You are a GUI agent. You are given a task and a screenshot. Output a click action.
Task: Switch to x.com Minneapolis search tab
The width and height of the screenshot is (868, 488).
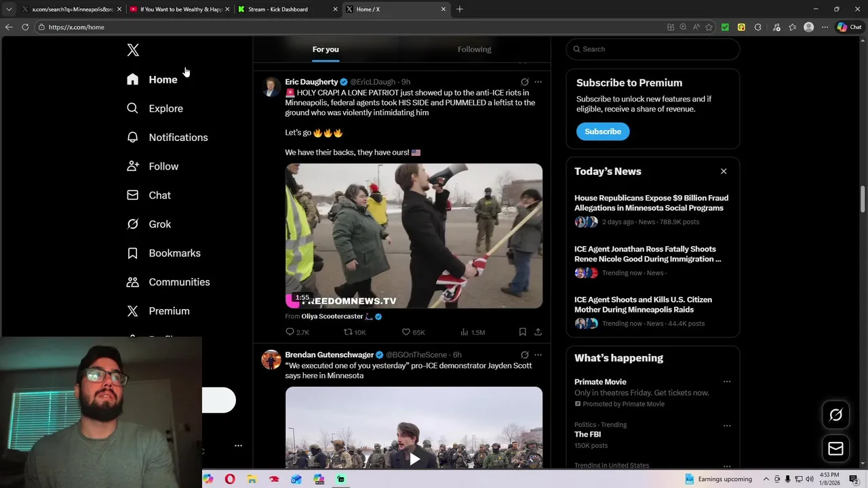point(72,9)
